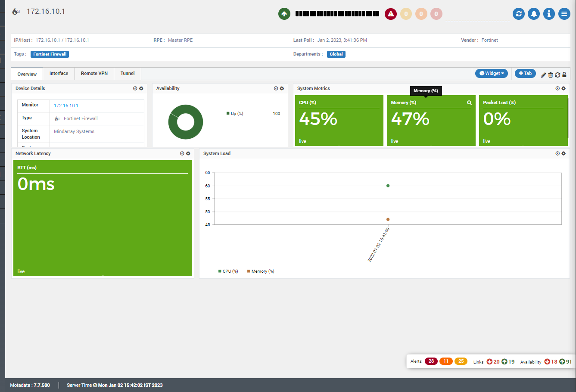Toggle the dashboard lock icon
The height and width of the screenshot is (392, 576).
pos(564,75)
